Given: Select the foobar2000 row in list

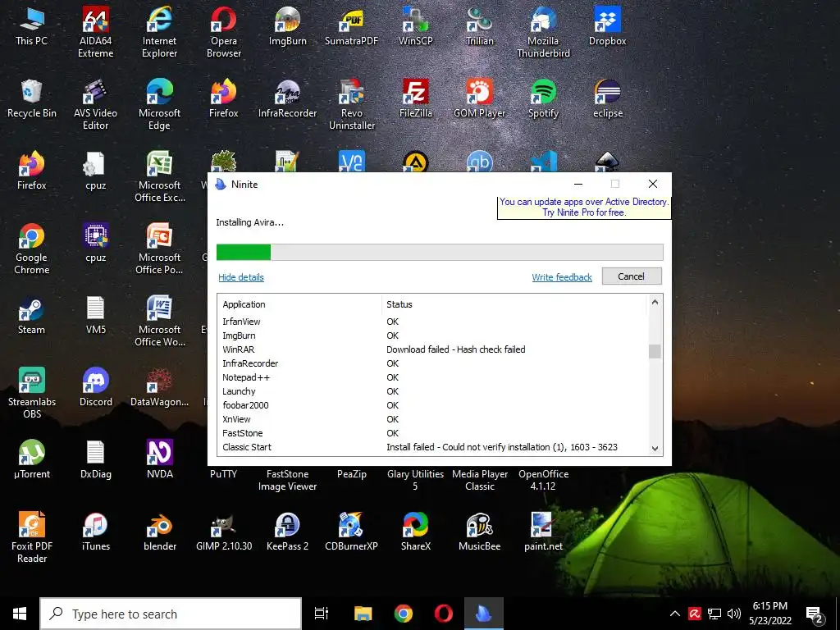Looking at the screenshot, I should (x=433, y=405).
